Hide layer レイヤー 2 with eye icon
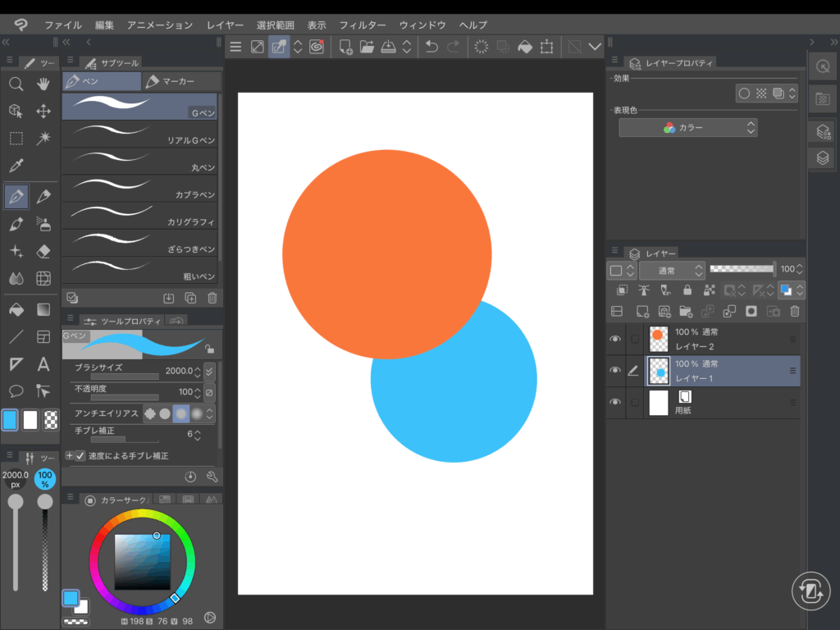The height and width of the screenshot is (630, 840). pyautogui.click(x=615, y=339)
